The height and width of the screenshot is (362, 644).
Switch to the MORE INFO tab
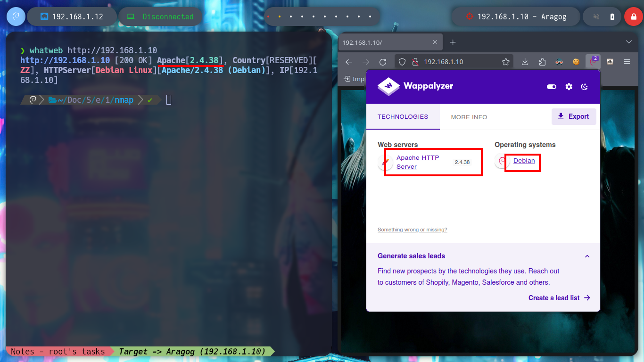click(x=469, y=117)
